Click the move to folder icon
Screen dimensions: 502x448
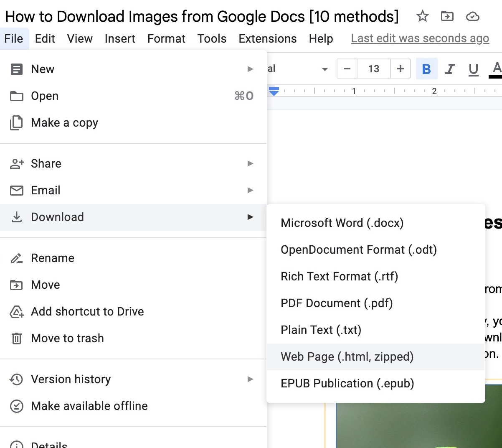point(447,16)
